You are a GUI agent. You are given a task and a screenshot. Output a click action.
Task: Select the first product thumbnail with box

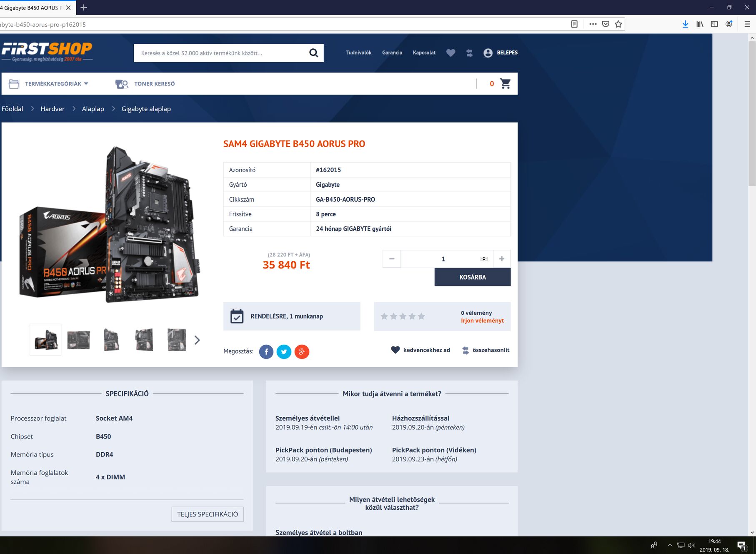point(45,340)
